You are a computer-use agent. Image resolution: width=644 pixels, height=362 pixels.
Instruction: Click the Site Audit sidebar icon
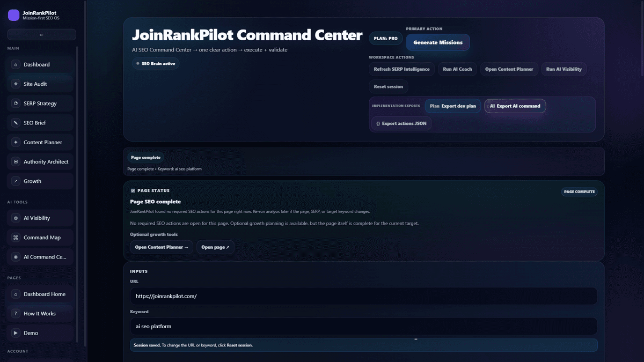16,84
